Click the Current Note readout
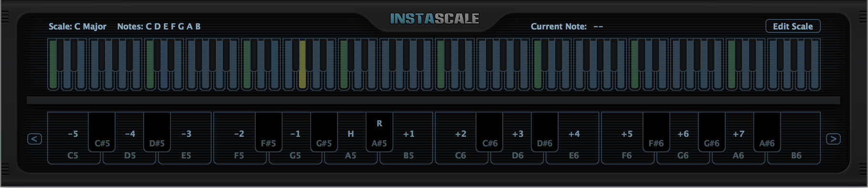The height and width of the screenshot is (188, 868). click(567, 26)
